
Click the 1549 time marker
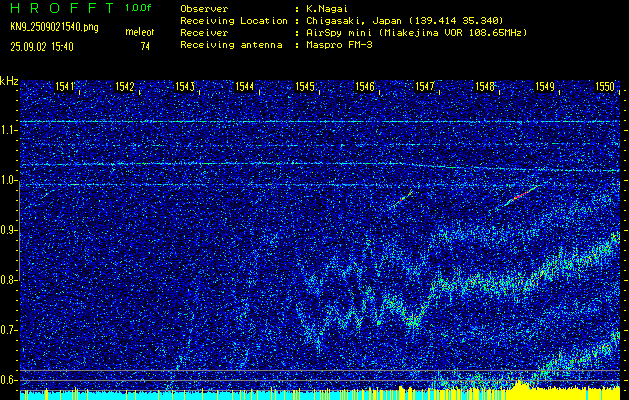click(545, 86)
